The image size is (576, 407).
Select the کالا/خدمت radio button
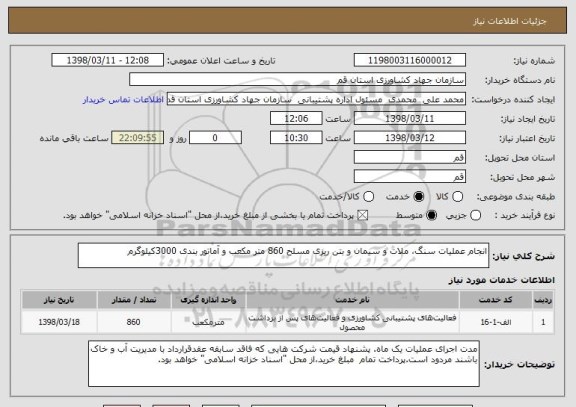point(368,197)
